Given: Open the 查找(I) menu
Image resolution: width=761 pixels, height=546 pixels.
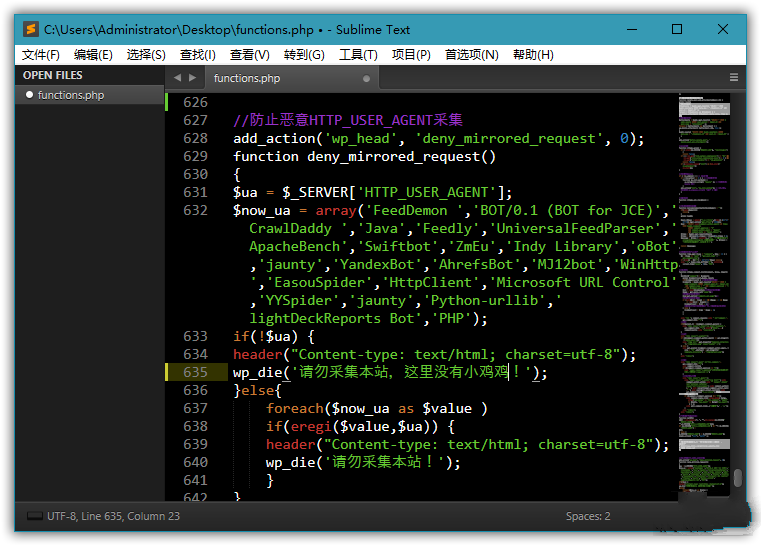Looking at the screenshot, I should [x=197, y=55].
